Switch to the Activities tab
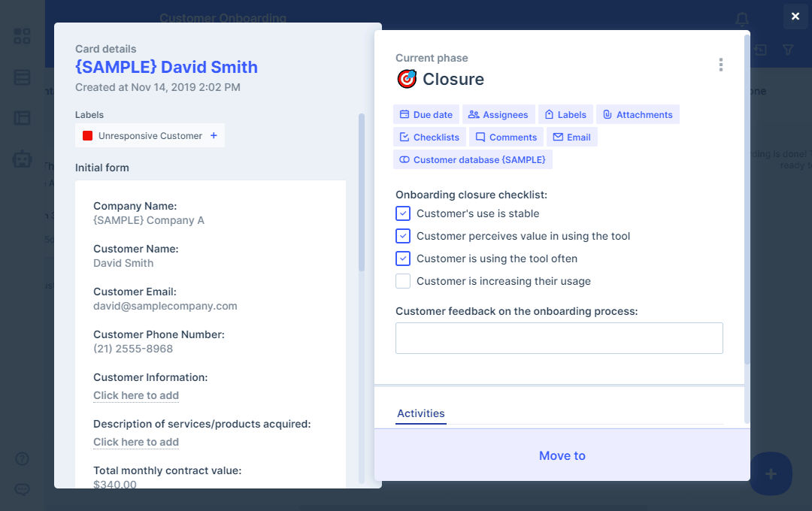This screenshot has height=511, width=812. click(420, 413)
